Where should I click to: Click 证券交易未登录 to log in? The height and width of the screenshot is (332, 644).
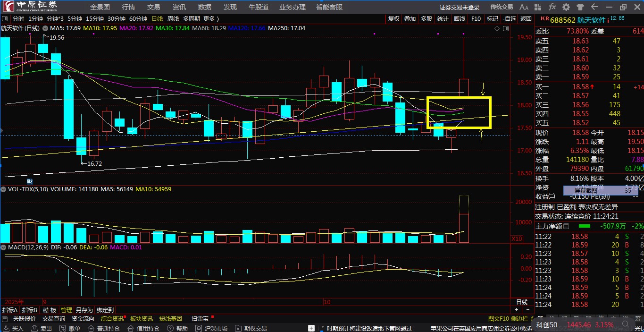(x=460, y=7)
